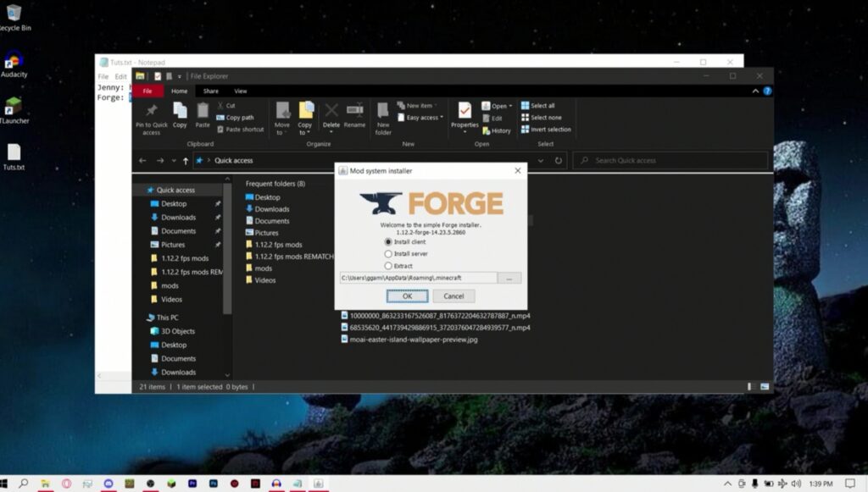Expand the address bar history dropdown
Image resolution: width=868 pixels, height=492 pixels.
[x=541, y=161]
